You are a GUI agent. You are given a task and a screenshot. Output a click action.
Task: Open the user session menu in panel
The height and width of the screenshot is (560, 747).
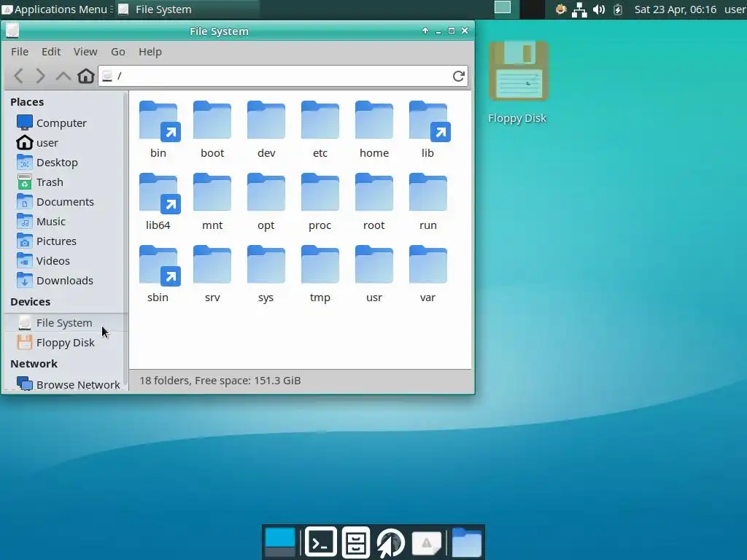[x=735, y=9]
